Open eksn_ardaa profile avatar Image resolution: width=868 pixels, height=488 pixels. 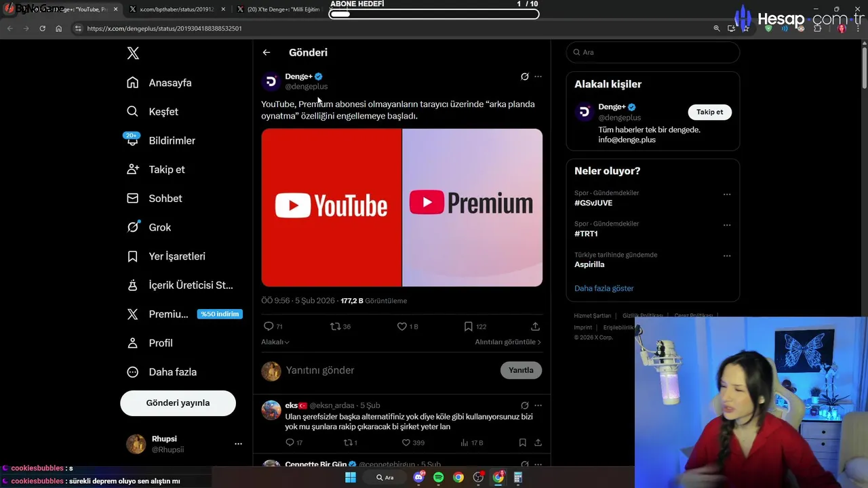coord(271,410)
